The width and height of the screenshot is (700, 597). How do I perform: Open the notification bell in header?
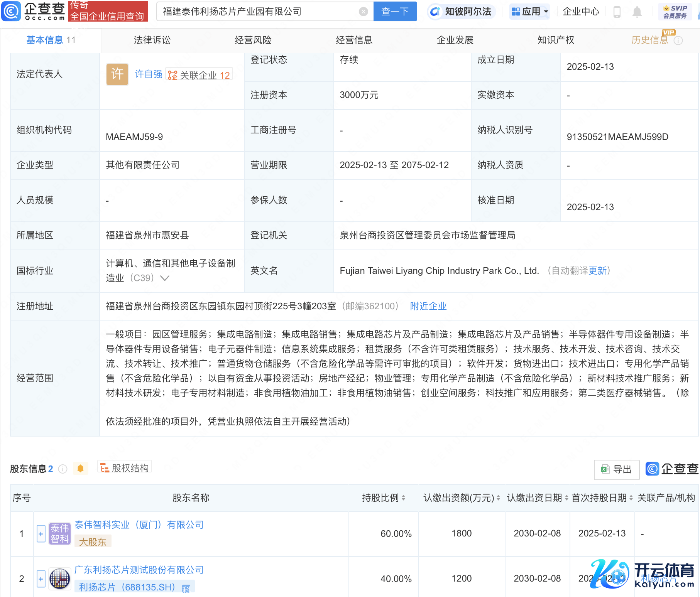tap(637, 12)
